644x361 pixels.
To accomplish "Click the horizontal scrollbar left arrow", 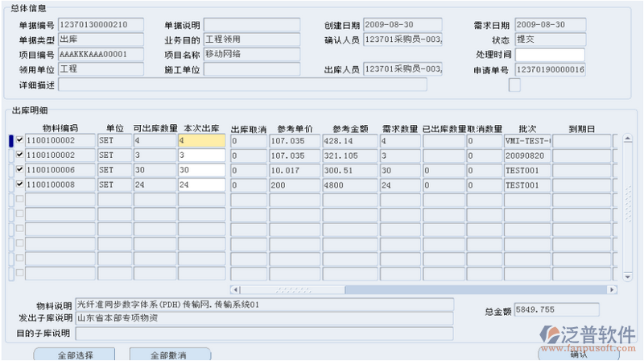I will pyautogui.click(x=236, y=289).
